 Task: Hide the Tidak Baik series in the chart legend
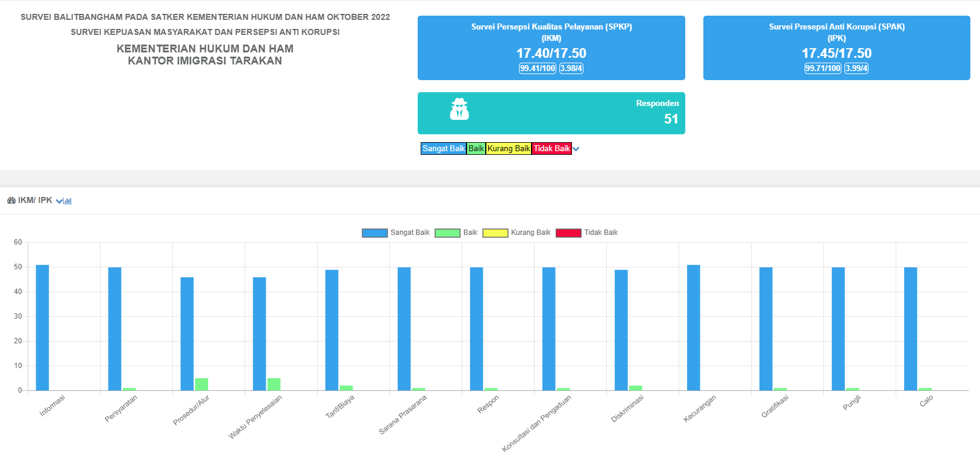[x=587, y=233]
